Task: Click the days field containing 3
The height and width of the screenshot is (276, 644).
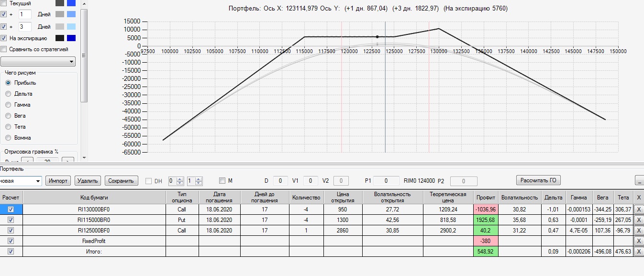Action: point(25,27)
